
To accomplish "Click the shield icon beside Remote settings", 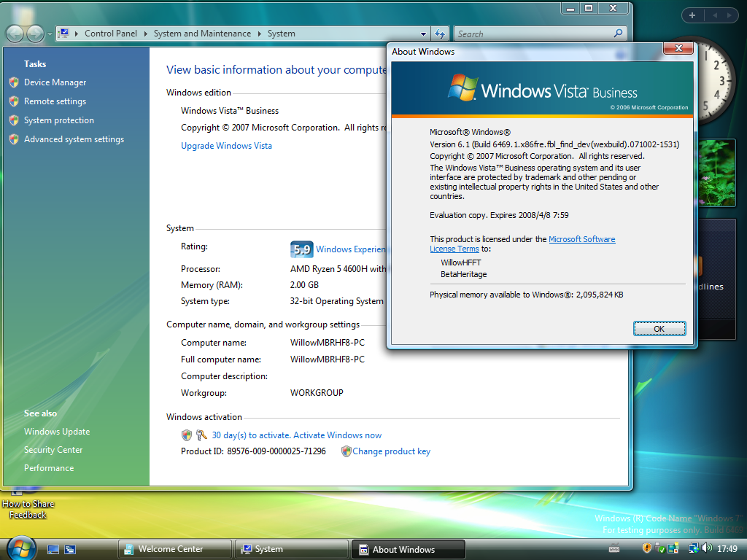I will pos(14,101).
